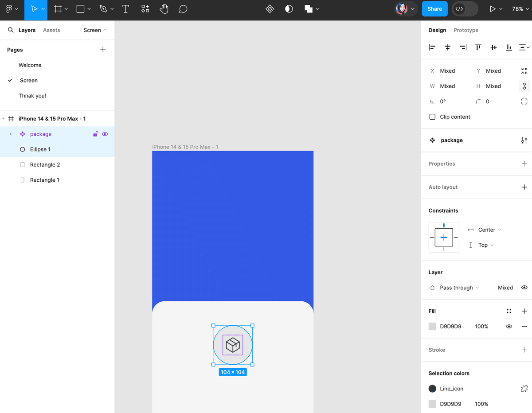Select the Pen tool

click(103, 9)
